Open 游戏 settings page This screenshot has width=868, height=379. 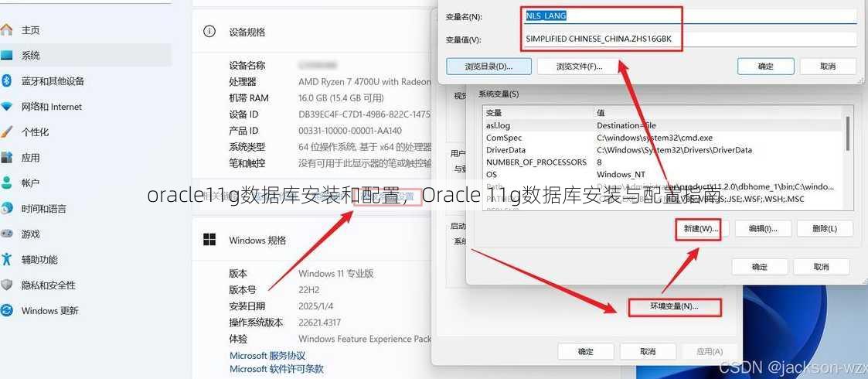tap(30, 234)
